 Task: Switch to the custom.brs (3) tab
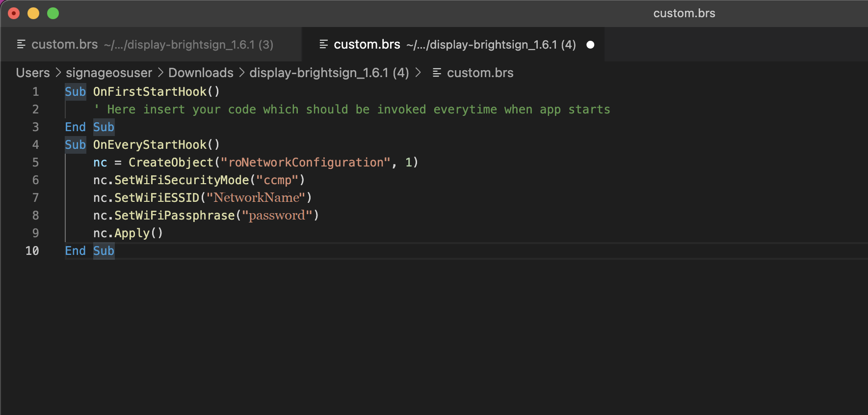tap(152, 45)
